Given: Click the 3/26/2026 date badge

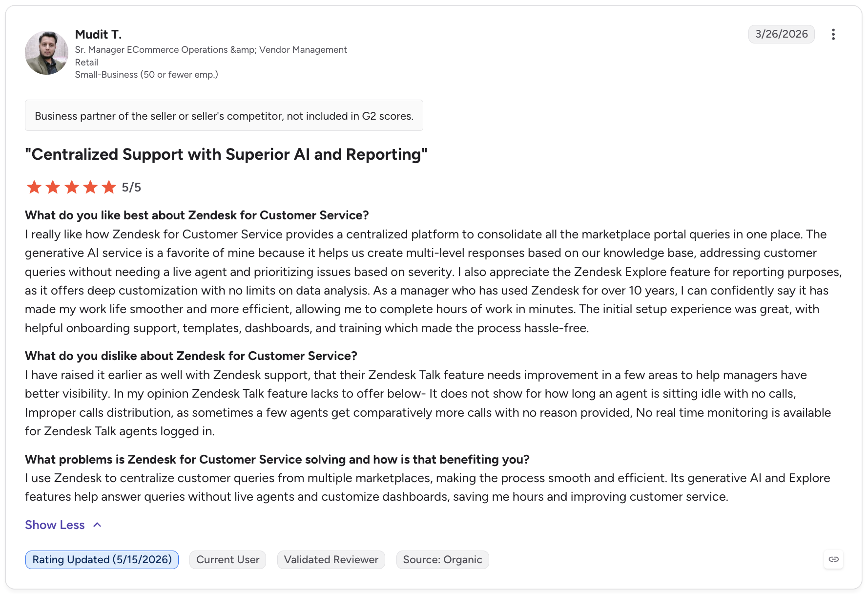Looking at the screenshot, I should click(x=781, y=34).
